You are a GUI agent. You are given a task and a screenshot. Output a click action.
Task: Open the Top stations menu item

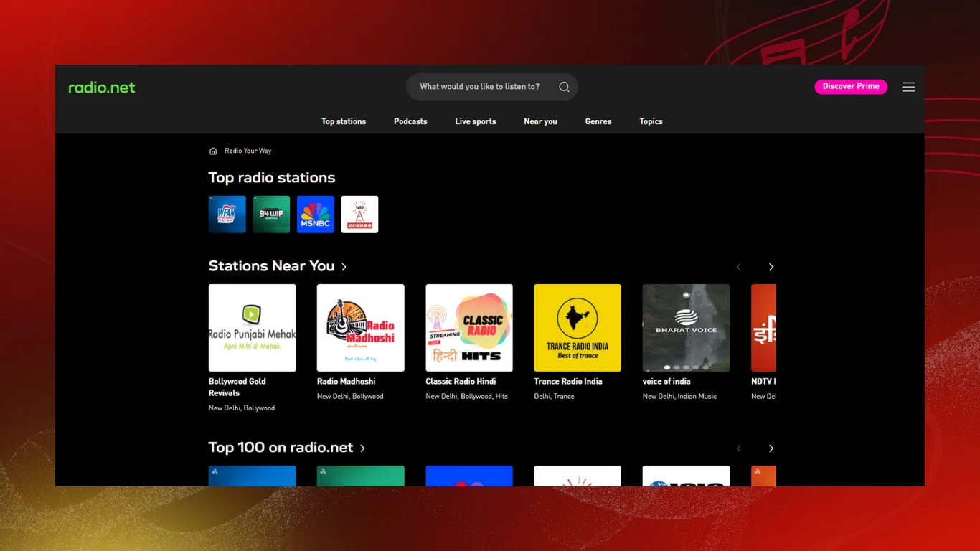pos(344,121)
